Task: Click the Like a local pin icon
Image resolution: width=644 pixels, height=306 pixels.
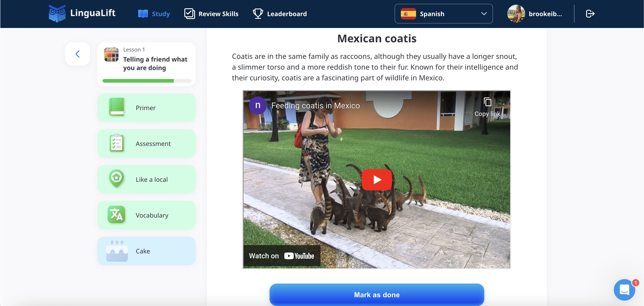Action: pyautogui.click(x=117, y=178)
